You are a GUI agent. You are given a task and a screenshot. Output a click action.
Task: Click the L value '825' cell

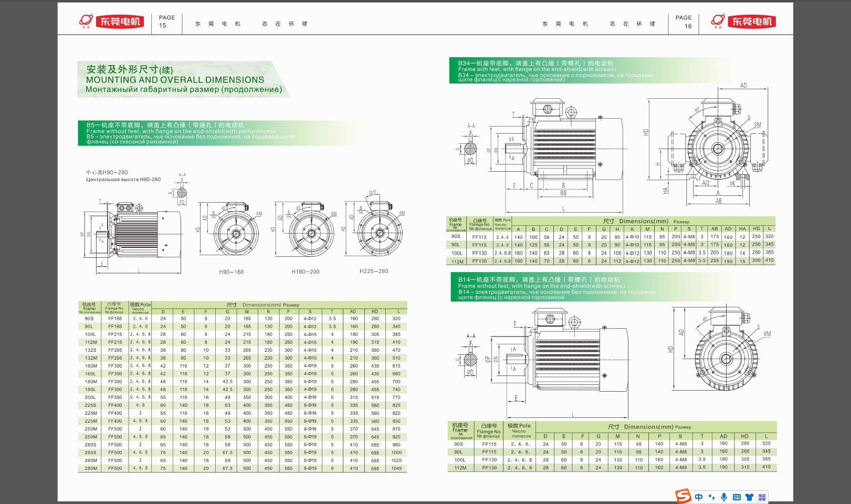[x=396, y=405]
